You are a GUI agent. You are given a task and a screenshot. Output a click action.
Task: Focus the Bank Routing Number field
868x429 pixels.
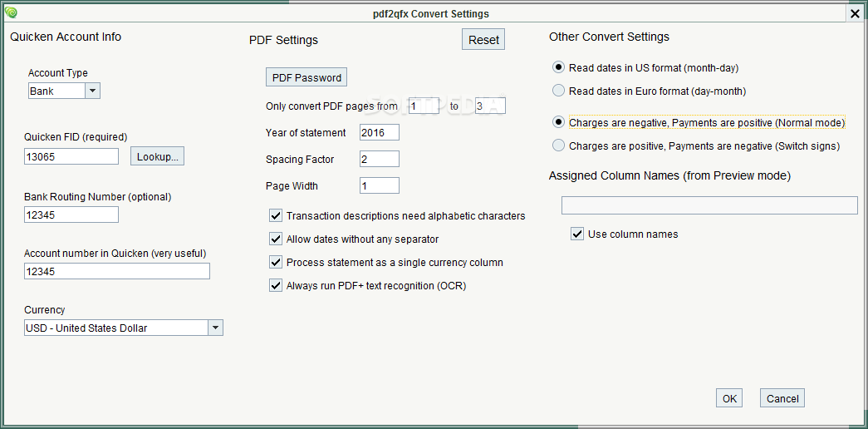click(71, 214)
